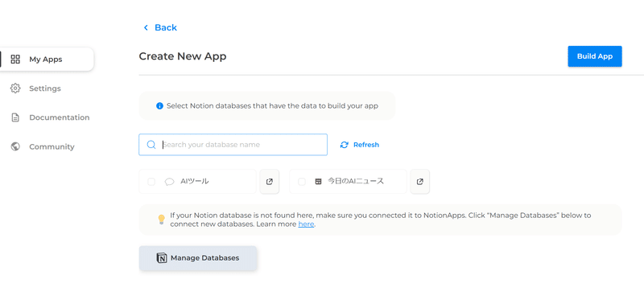
Task: Check the 今日のAIニュース database checkbox
Action: pos(301,182)
